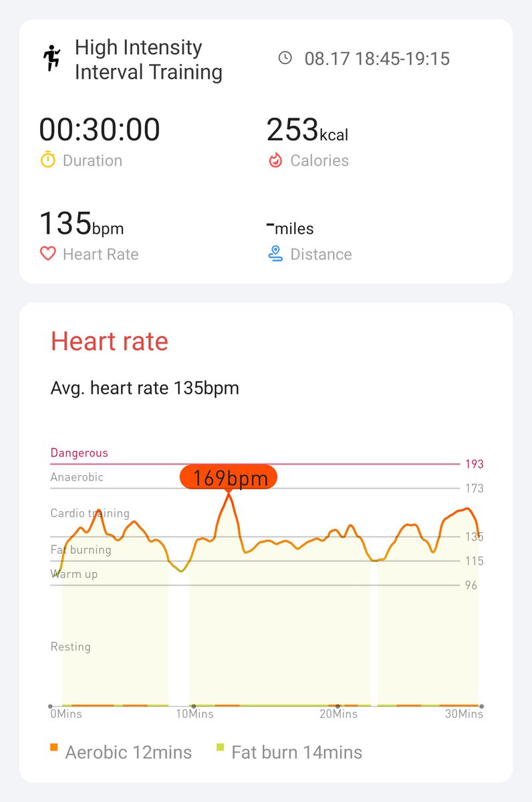Open the High Intensity Interval Training title

[x=148, y=59]
